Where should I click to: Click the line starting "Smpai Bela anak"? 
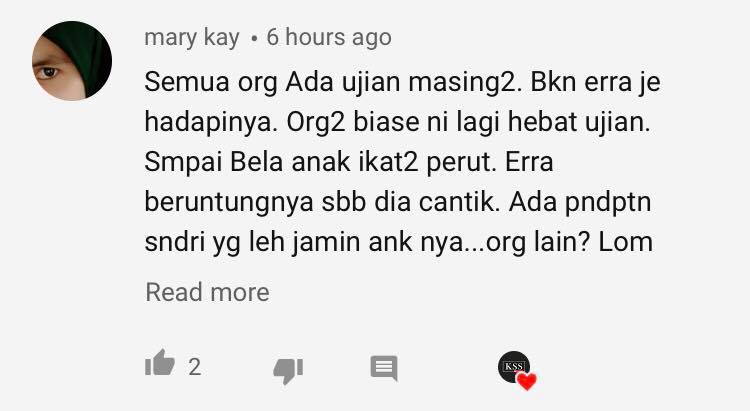[x=349, y=162]
